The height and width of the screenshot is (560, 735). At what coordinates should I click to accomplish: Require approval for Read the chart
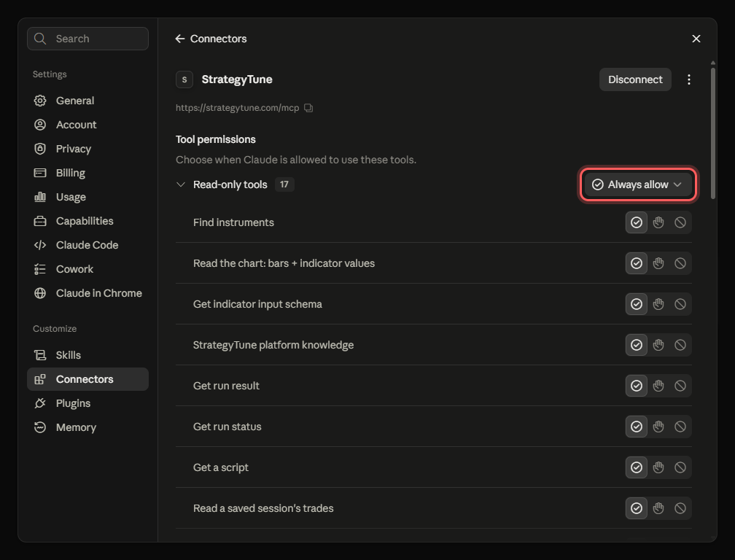click(x=658, y=263)
